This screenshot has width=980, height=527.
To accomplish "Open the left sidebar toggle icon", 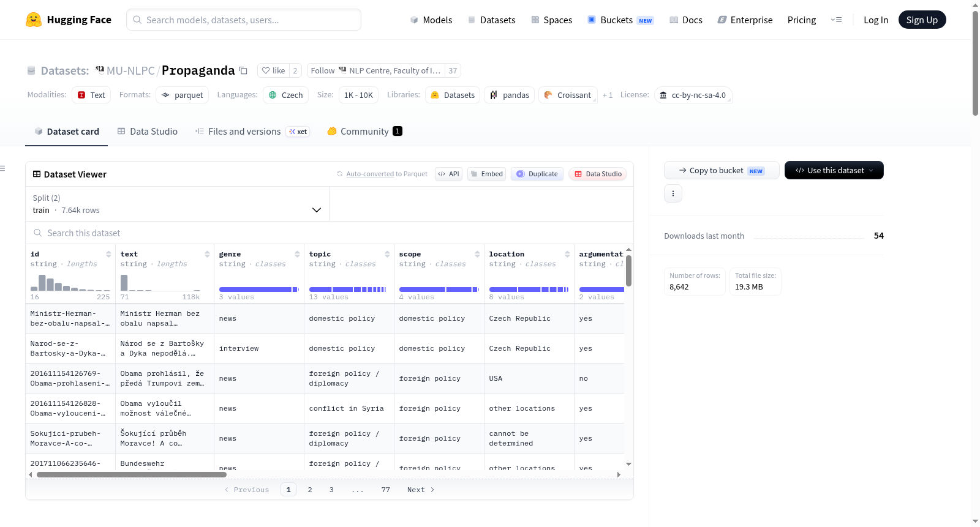I will tap(2, 168).
